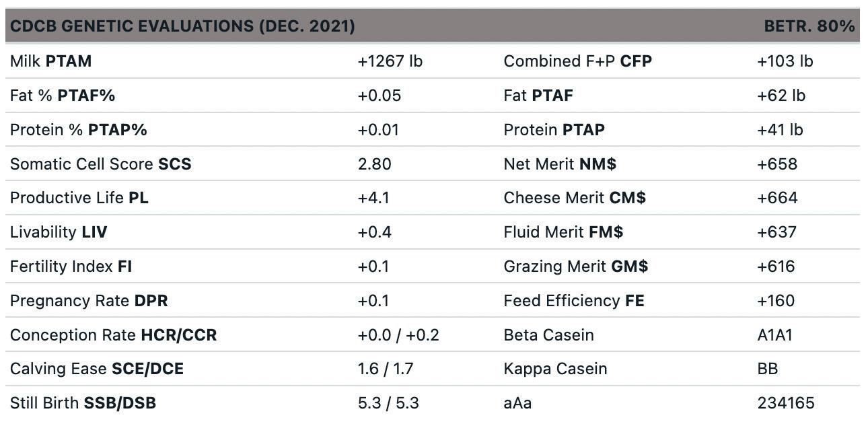The width and height of the screenshot is (868, 426).
Task: Click the Somatic Cell Score 2.80 value
Action: tap(374, 164)
